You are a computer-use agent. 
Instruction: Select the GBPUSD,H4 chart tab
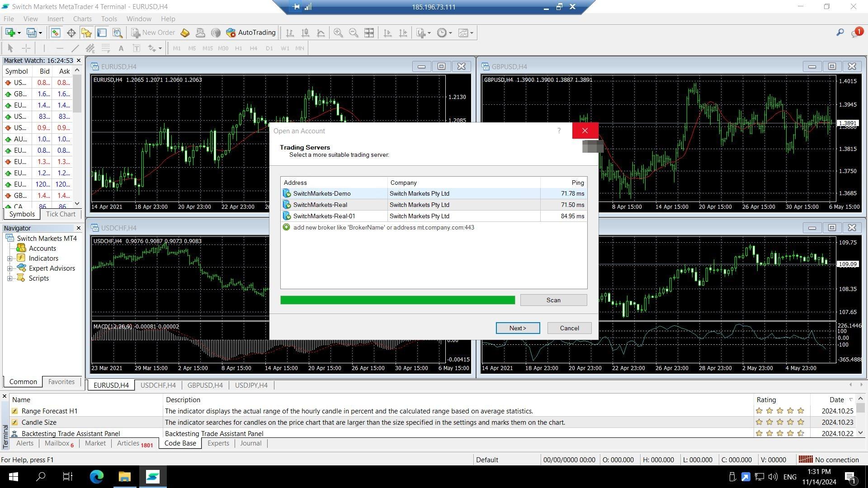205,385
